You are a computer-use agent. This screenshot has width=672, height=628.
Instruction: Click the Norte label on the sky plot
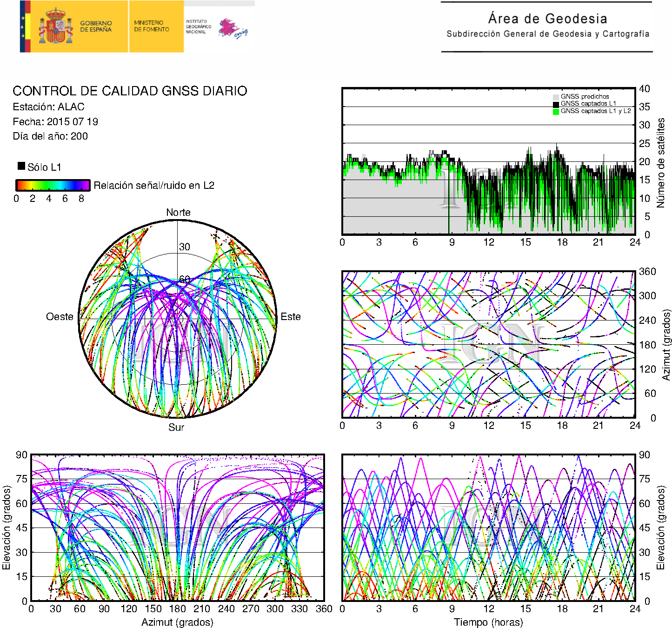tap(178, 213)
